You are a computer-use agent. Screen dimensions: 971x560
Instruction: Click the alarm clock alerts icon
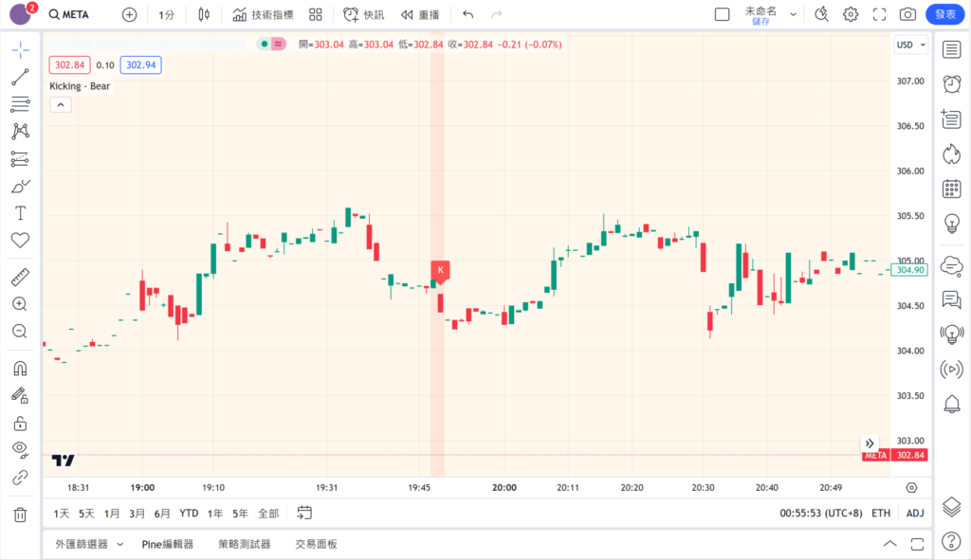coord(951,83)
